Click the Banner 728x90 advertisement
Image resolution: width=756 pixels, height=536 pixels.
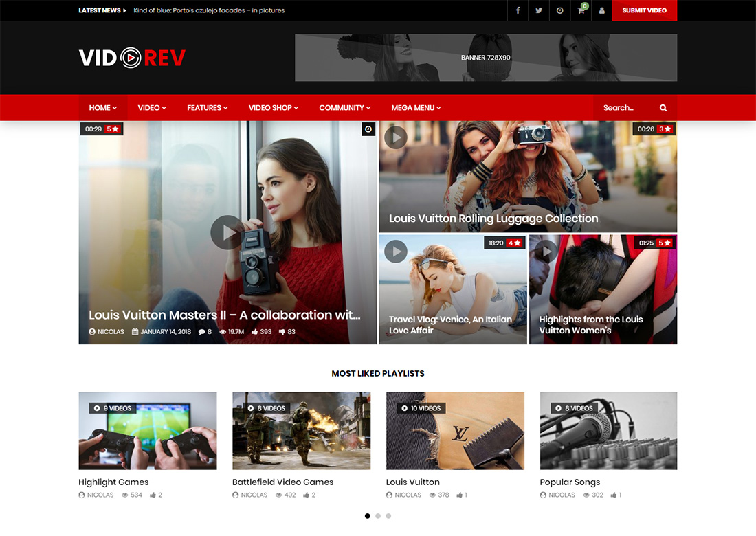pyautogui.click(x=485, y=57)
